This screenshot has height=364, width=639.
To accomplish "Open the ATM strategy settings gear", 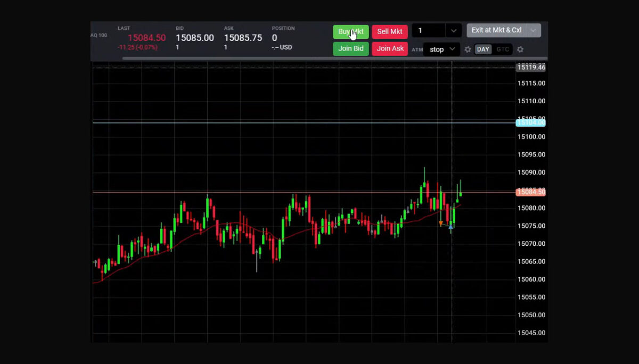I will (467, 49).
